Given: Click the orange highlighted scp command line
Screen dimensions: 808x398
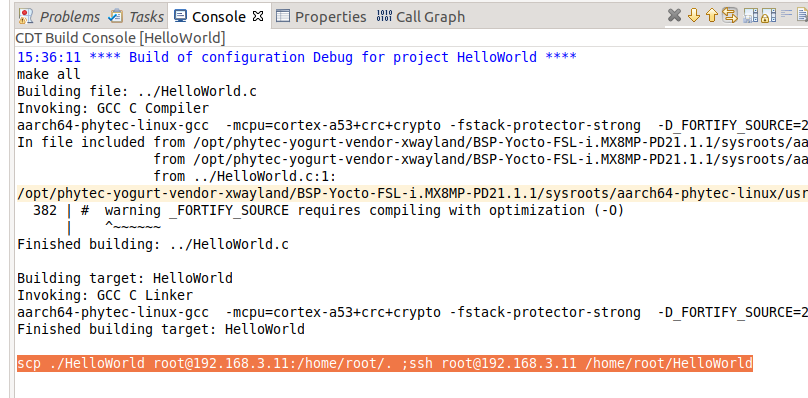Looking at the screenshot, I should tap(384, 363).
